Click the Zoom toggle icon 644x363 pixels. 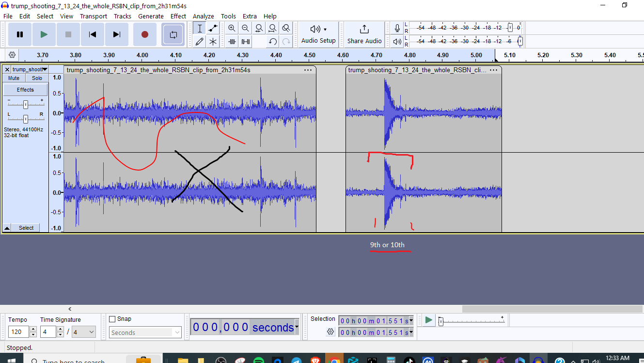[x=286, y=28]
